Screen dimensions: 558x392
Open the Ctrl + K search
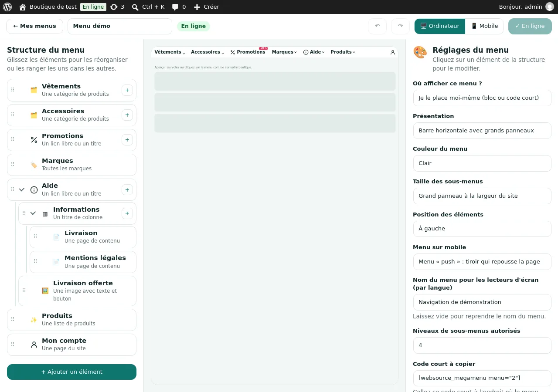pos(148,7)
